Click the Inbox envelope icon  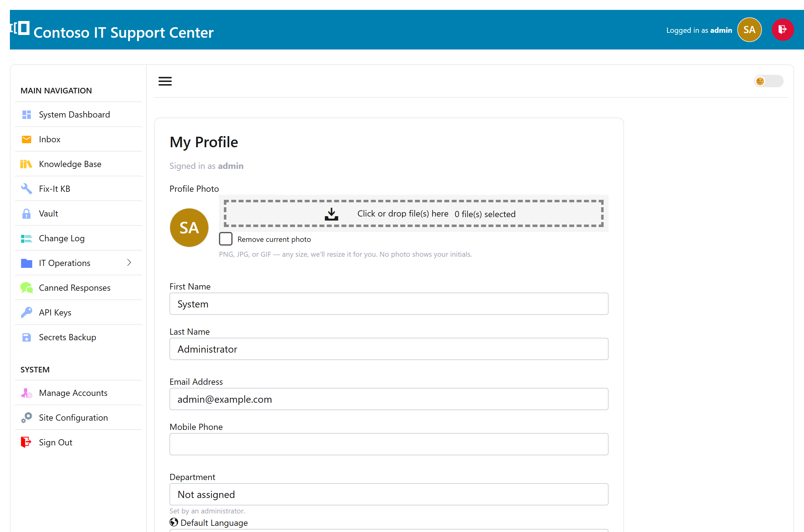(27, 139)
